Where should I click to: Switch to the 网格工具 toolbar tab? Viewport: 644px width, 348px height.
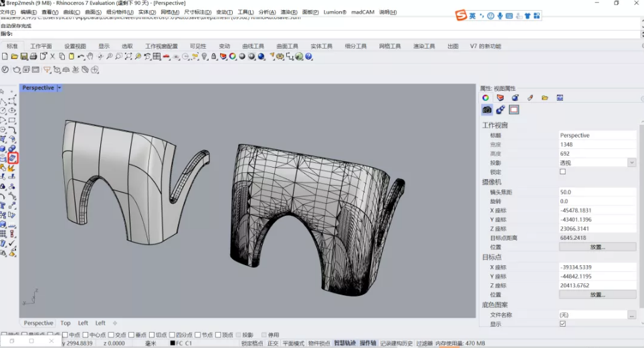[390, 46]
